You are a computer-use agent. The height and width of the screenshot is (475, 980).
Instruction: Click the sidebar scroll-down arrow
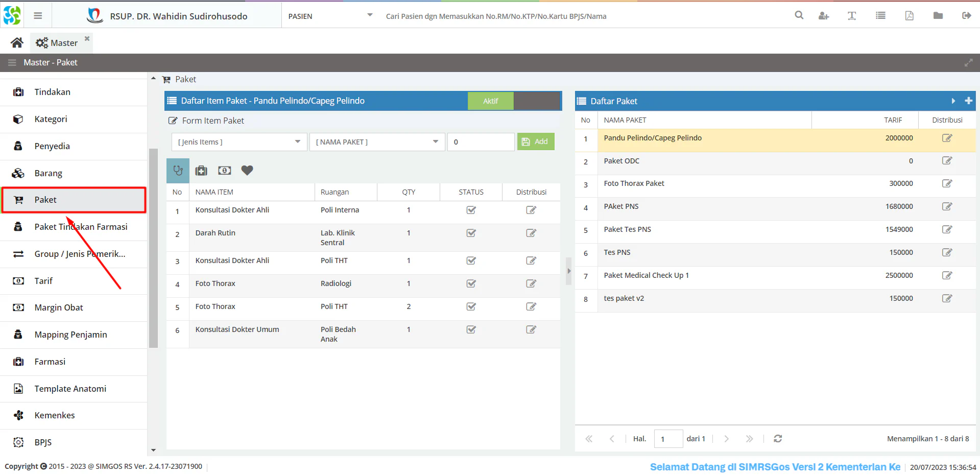(153, 450)
